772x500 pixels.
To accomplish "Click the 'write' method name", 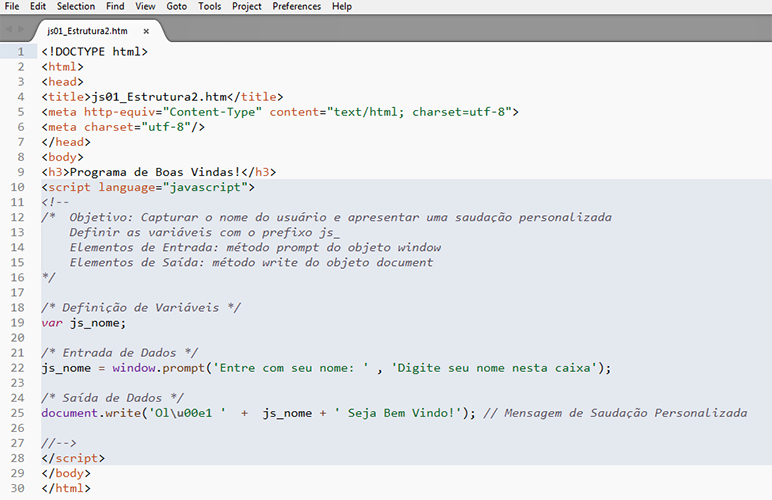I will pos(123,413).
